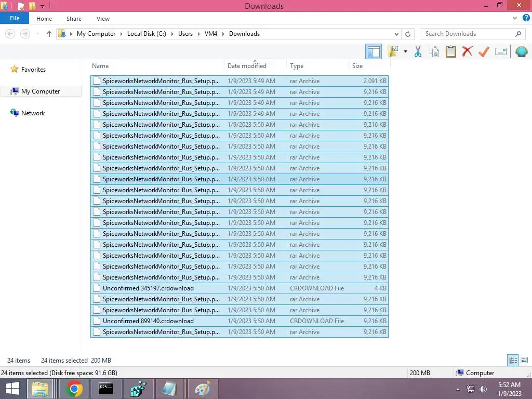Expand the ribbon with the chevron
This screenshot has width=532, height=399.
(515, 18)
